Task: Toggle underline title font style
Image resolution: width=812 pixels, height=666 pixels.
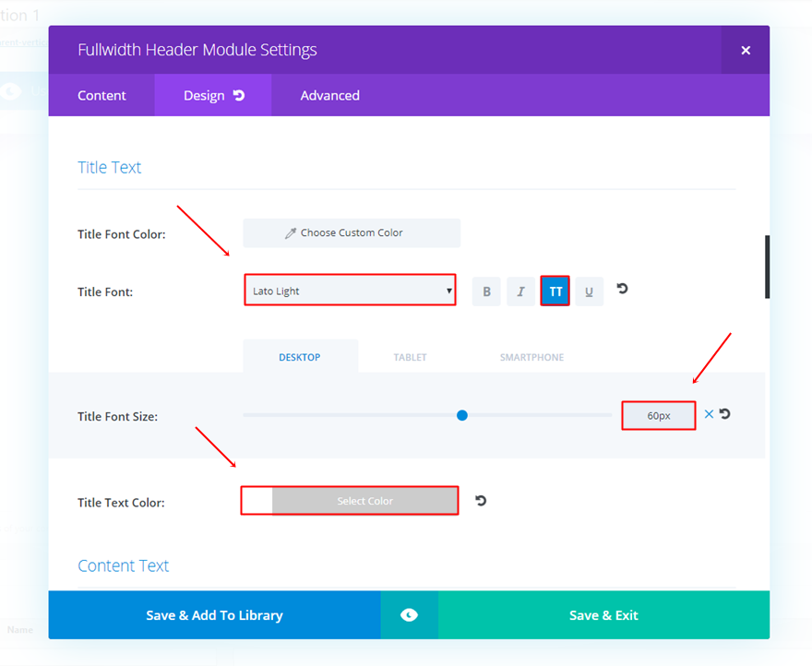Action: [589, 291]
